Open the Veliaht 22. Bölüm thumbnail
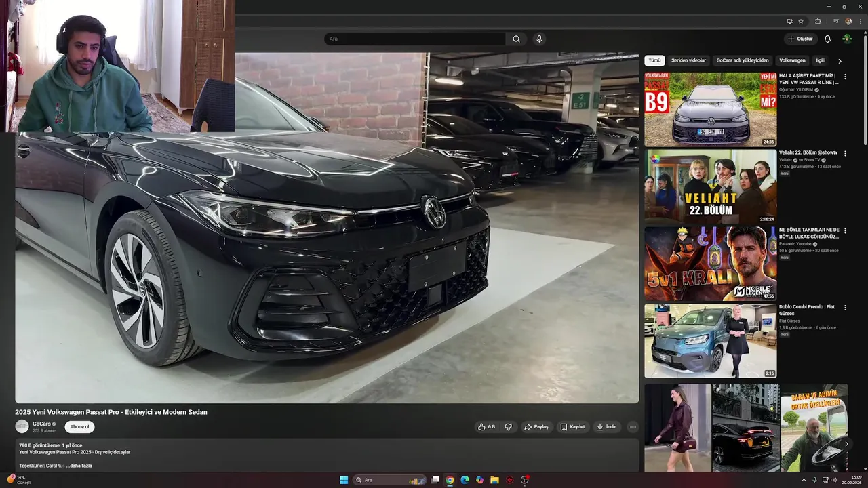Screen dimensions: 868x488 point(710,186)
